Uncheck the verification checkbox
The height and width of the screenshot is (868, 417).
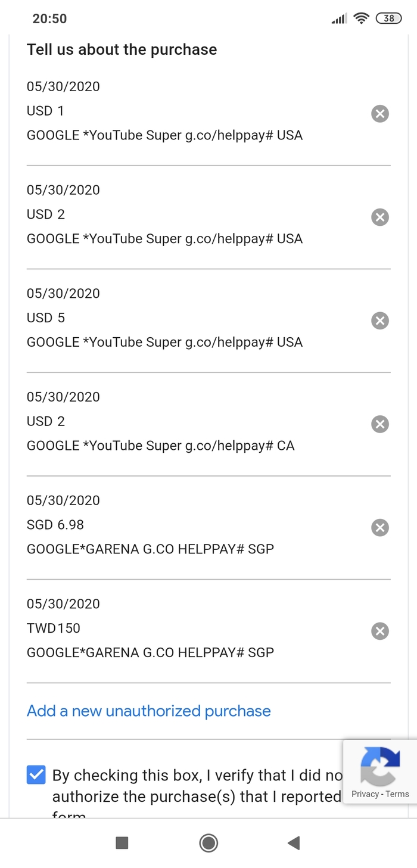click(36, 774)
